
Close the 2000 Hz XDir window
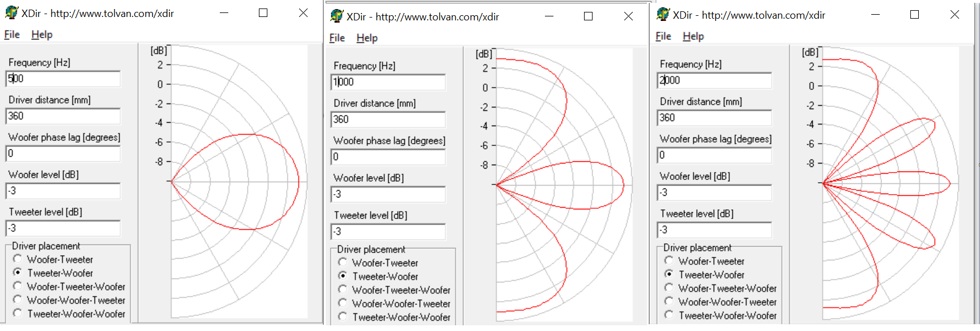point(955,14)
